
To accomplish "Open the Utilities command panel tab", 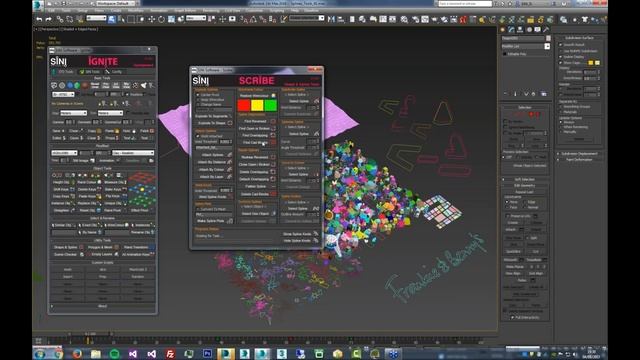I will 546,29.
